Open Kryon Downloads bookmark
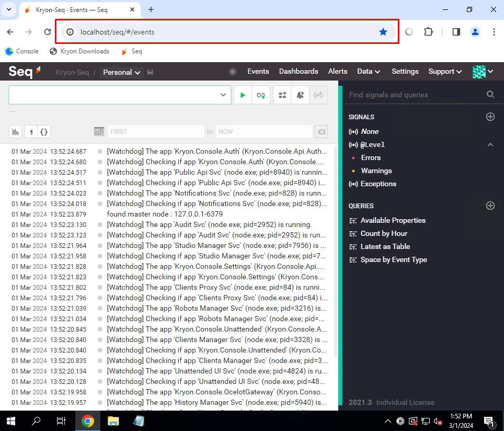The height and width of the screenshot is (431, 504). coord(79,51)
